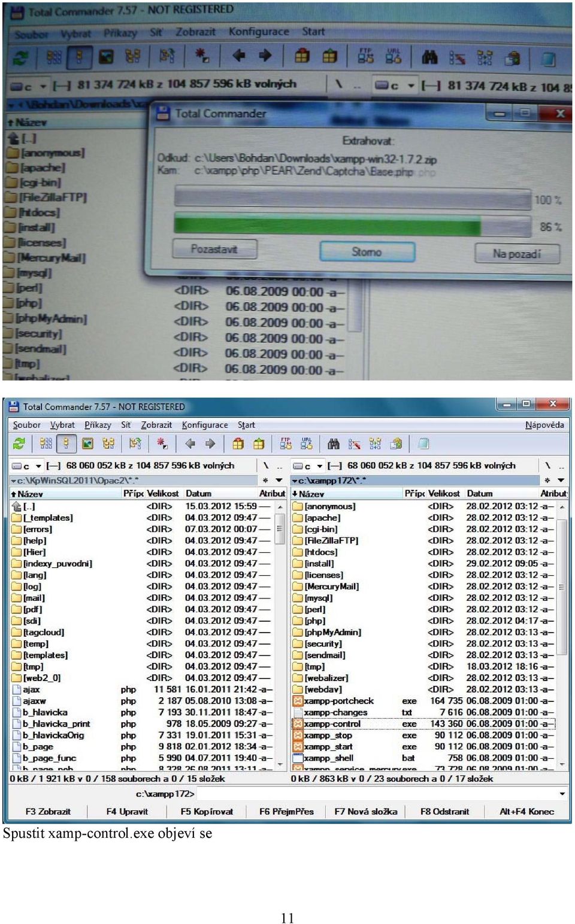This screenshot has height=924, width=575.
Task: Click synchronize directories icon in lower toolbar
Action: coord(375,443)
